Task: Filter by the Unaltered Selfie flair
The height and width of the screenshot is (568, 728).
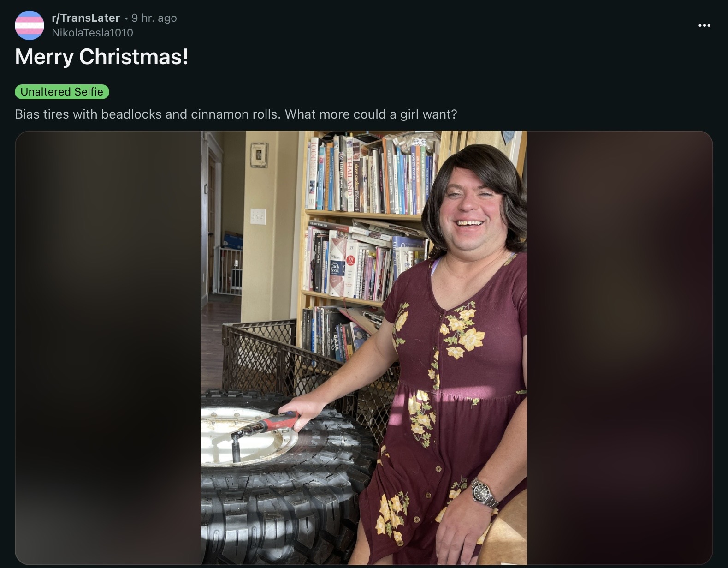Action: pos(62,92)
